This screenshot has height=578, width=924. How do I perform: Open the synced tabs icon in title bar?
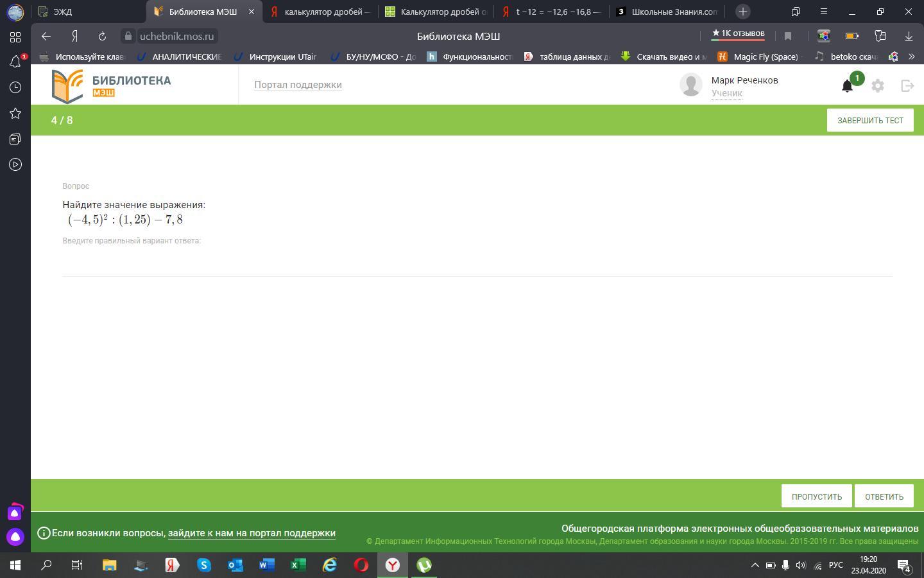[795, 12]
